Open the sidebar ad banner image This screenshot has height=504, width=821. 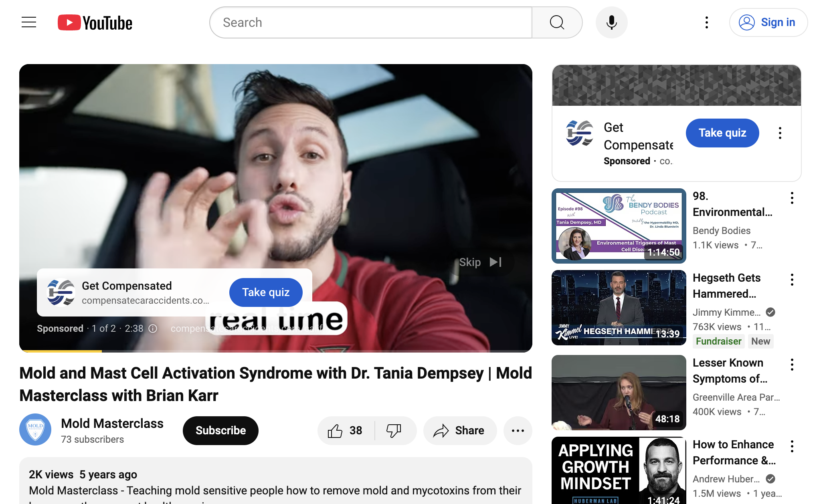pyautogui.click(x=677, y=85)
